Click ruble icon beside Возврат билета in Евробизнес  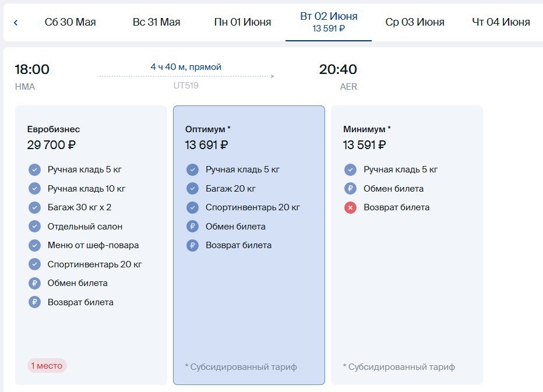35,302
